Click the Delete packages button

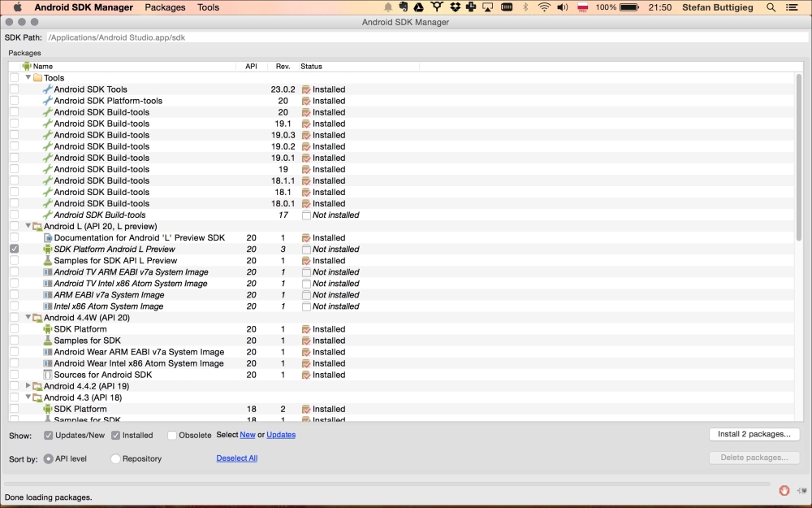point(754,458)
